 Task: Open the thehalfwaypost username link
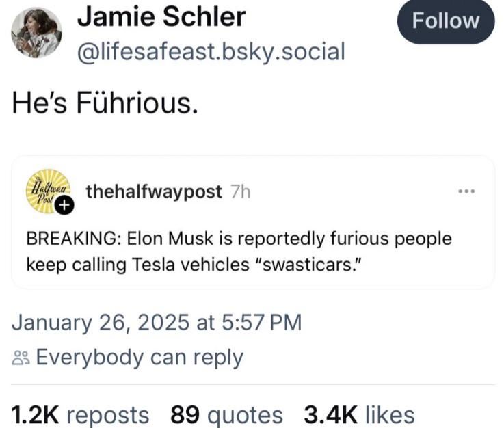[x=154, y=192]
